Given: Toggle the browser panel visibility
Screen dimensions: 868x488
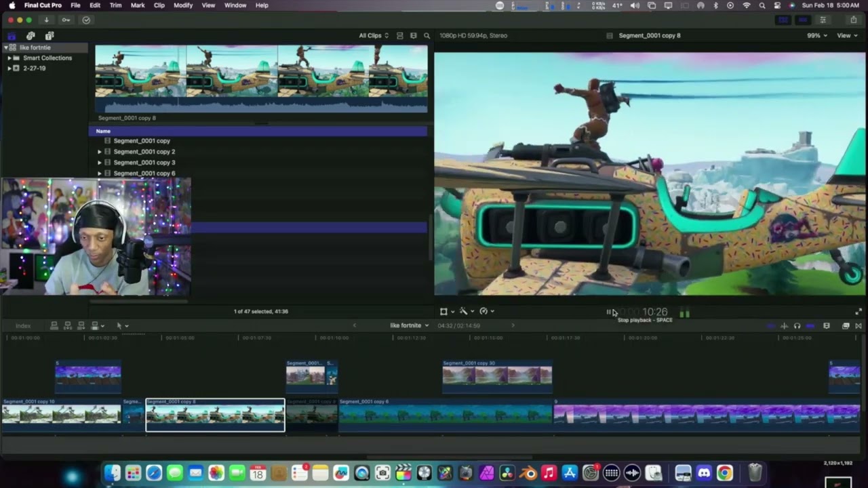Looking at the screenshot, I should click(784, 20).
